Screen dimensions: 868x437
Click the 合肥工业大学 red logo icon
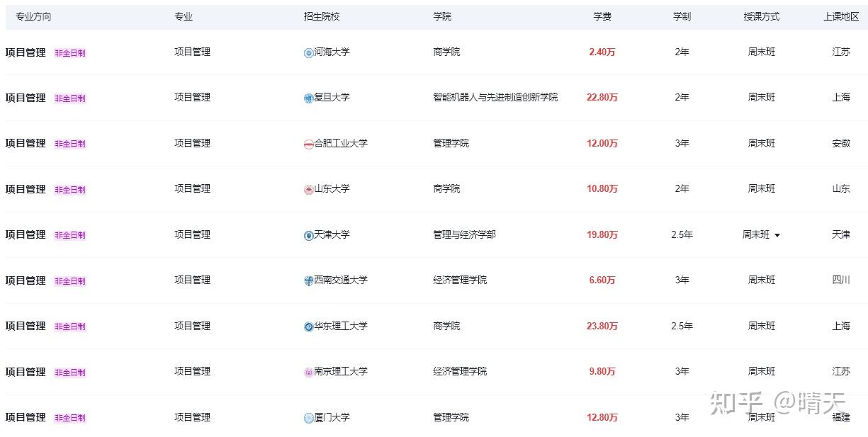[x=308, y=144]
